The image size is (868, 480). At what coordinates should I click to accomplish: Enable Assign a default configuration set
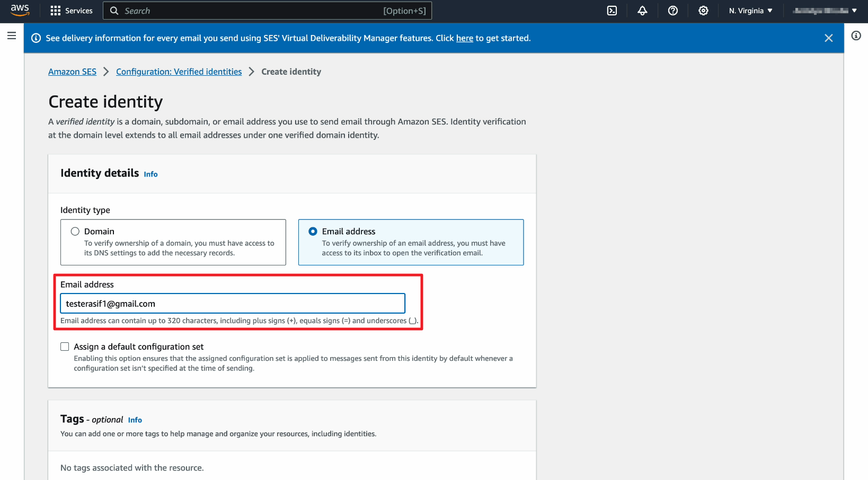(65, 346)
